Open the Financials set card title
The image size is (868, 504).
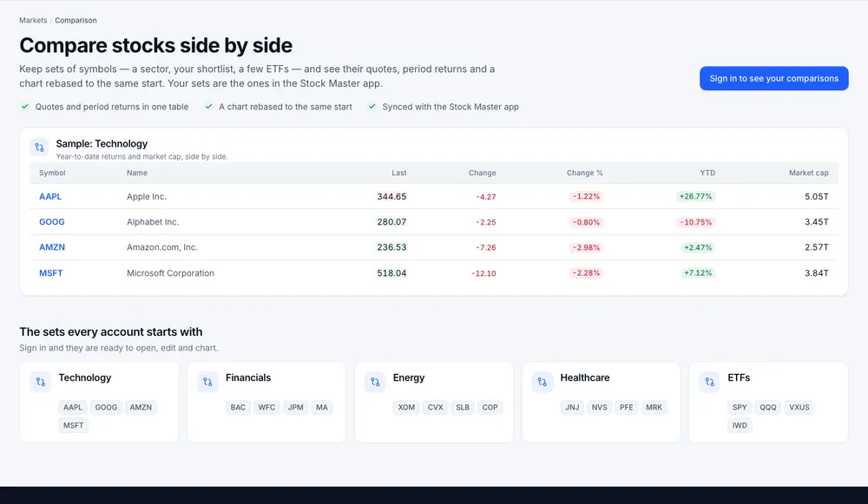pos(248,377)
